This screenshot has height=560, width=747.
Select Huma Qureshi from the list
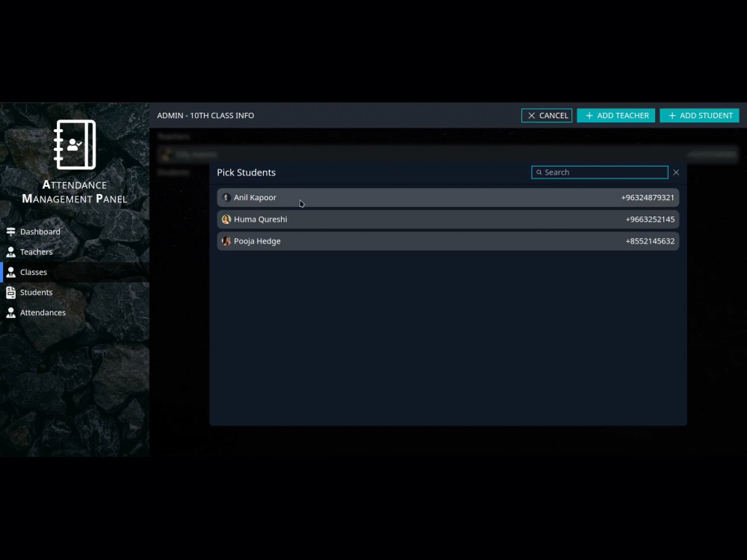pos(447,220)
